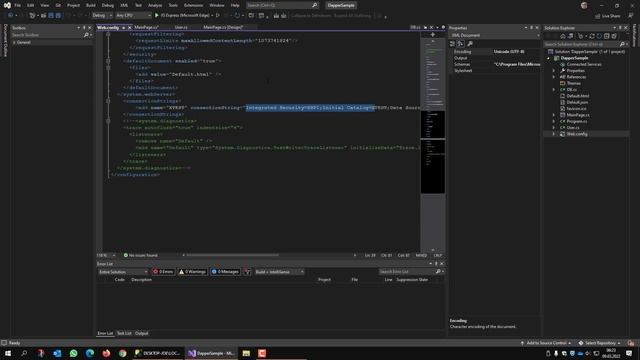
Task: Click the pin icon in Solution Explorer header
Action: click(620, 28)
